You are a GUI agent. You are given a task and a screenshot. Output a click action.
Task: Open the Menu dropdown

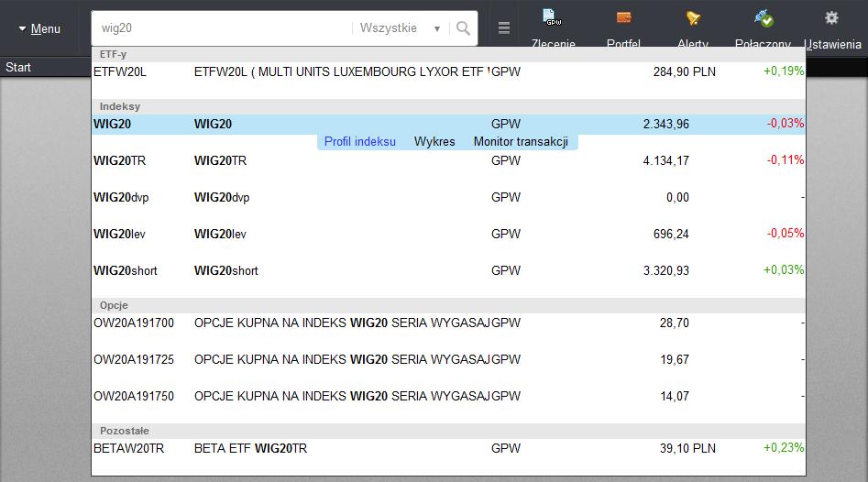[x=39, y=28]
